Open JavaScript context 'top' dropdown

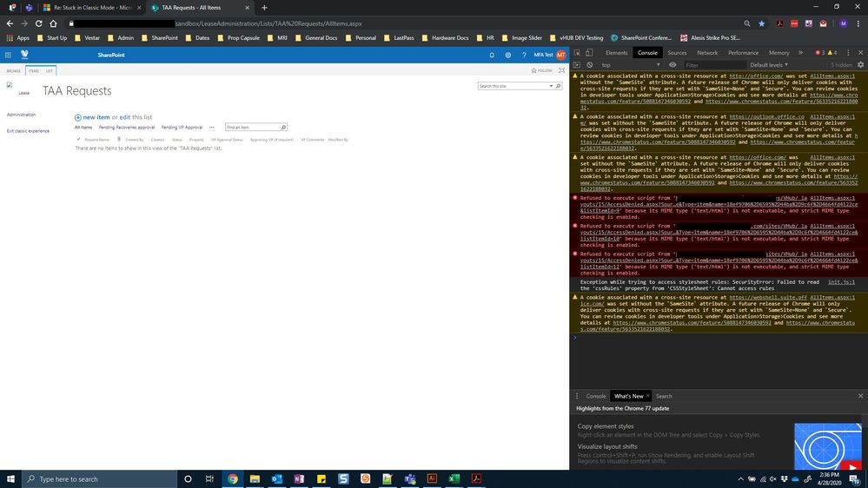pyautogui.click(x=631, y=65)
